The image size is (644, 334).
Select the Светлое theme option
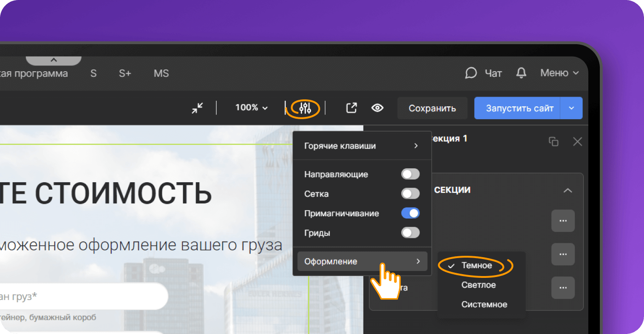click(478, 285)
